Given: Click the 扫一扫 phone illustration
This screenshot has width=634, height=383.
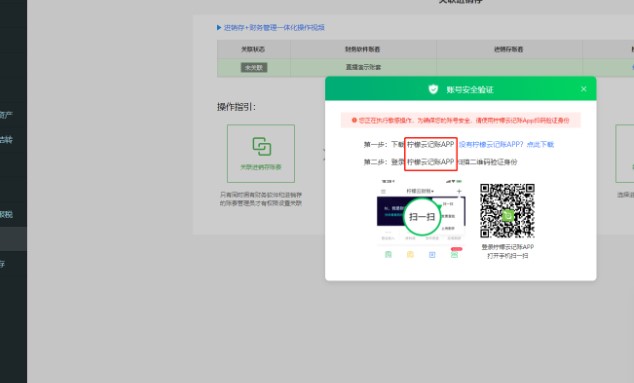Looking at the screenshot, I should coord(421,218).
